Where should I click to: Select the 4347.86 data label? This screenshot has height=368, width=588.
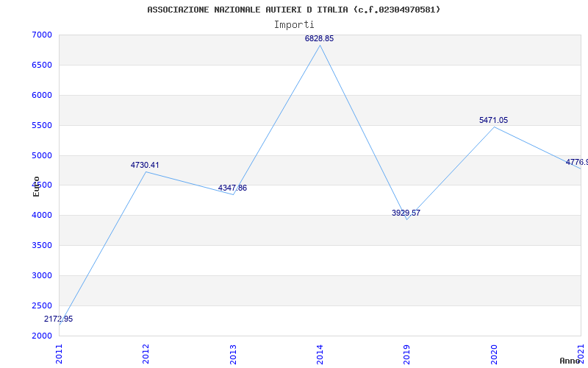click(x=232, y=188)
